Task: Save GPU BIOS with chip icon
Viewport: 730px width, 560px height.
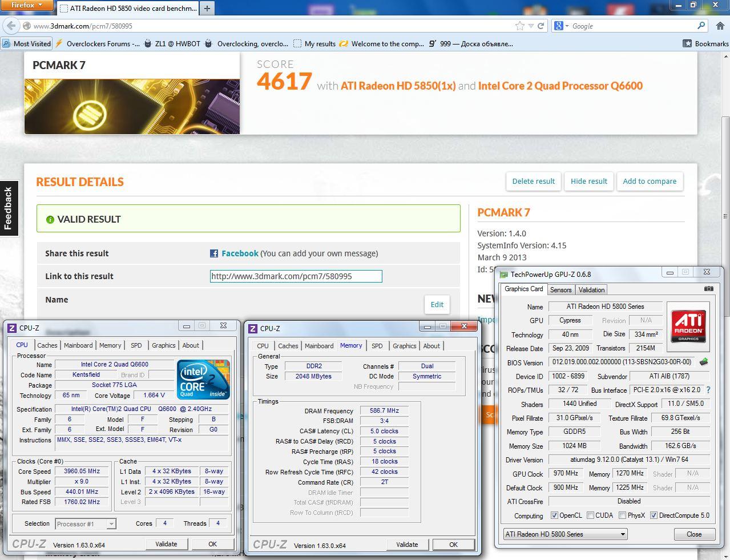Action: coord(703,362)
